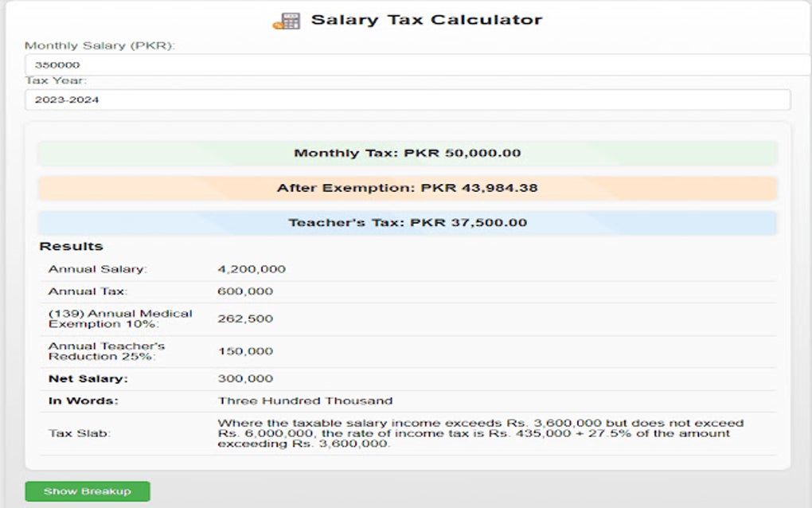Select the Results section heading
Image resolution: width=812 pixels, height=508 pixels.
70,246
